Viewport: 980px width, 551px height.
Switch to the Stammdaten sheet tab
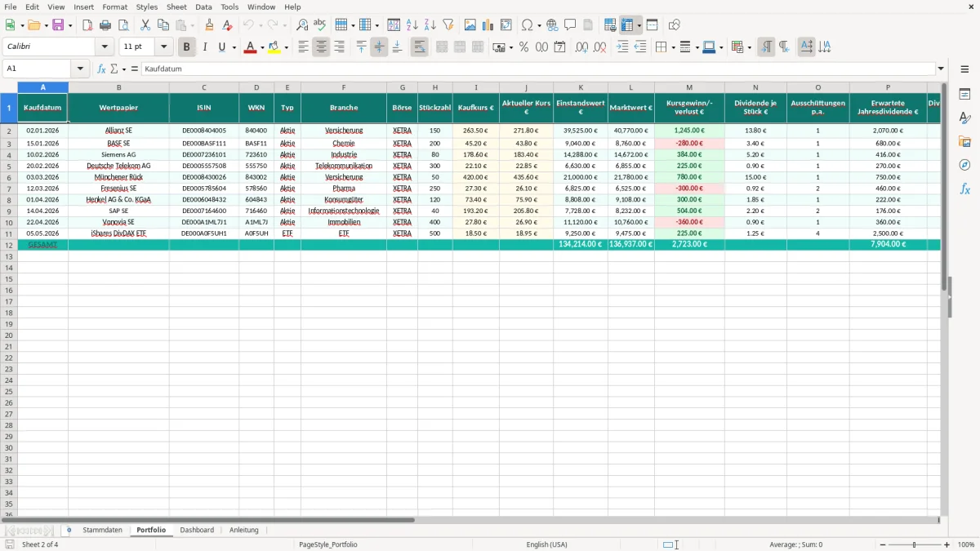point(102,530)
